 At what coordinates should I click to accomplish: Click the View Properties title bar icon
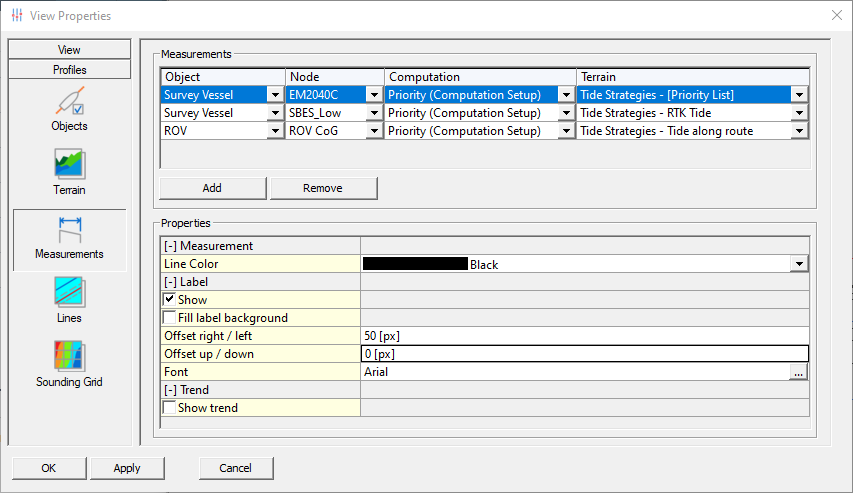[x=16, y=16]
